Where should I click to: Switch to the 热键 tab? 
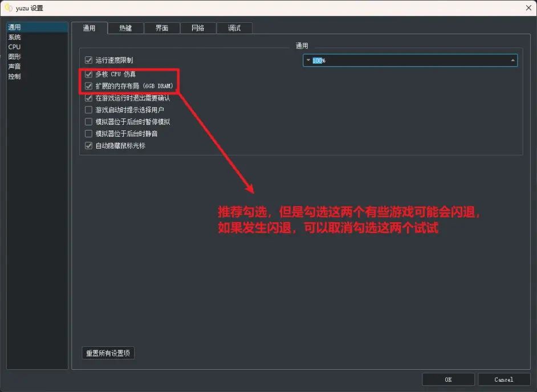click(x=125, y=28)
